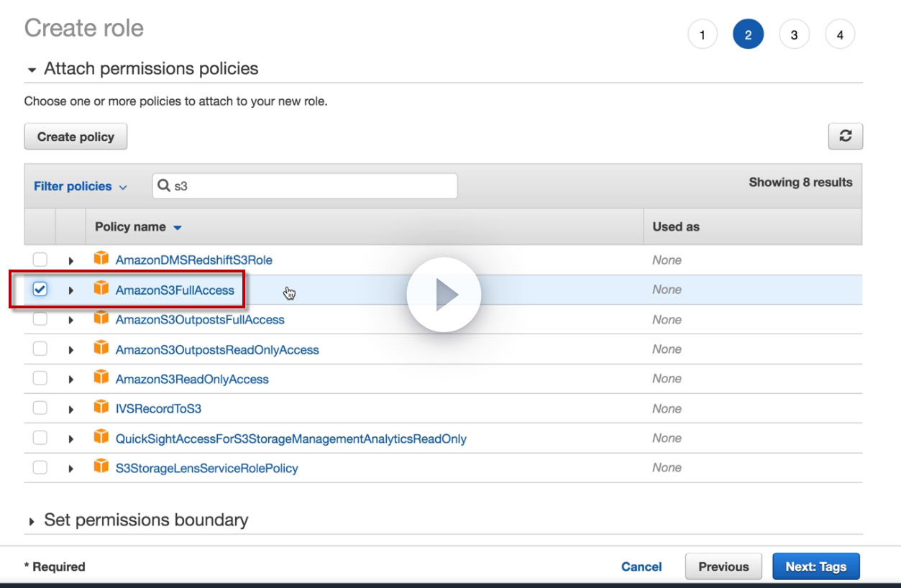Open the AmazonS3ReadOnlyAccess policy link
901x588 pixels.
tap(192, 379)
